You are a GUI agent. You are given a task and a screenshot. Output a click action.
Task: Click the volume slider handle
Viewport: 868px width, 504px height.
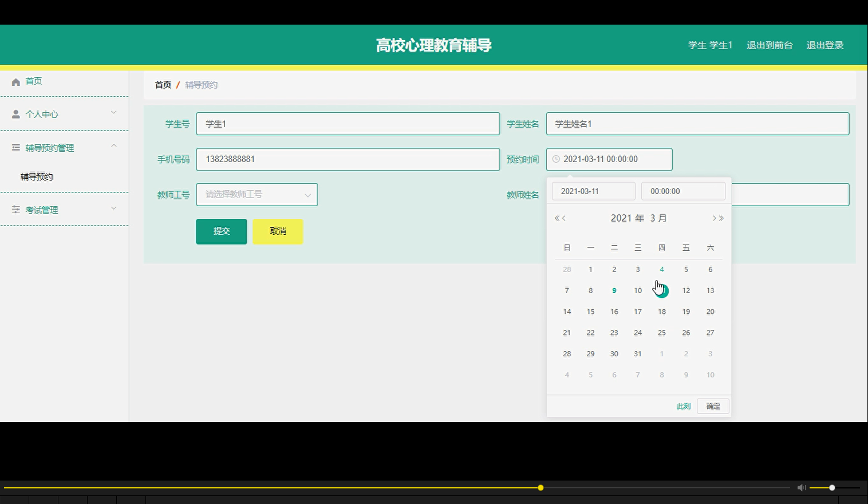point(832,487)
